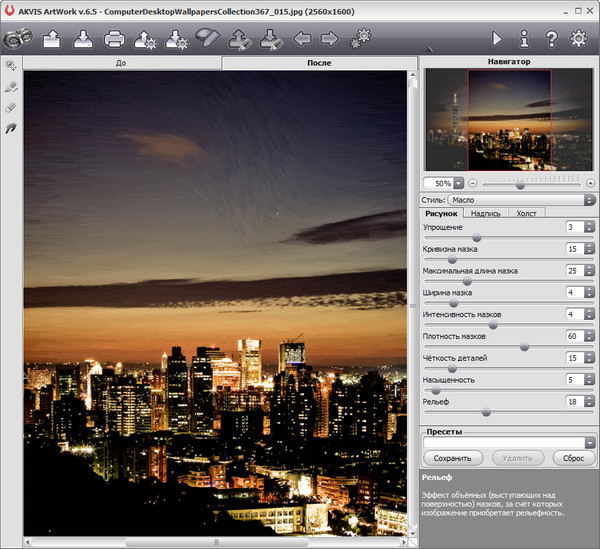Click the Сброс reset button
Image resolution: width=600 pixels, height=549 pixels.
pos(573,457)
